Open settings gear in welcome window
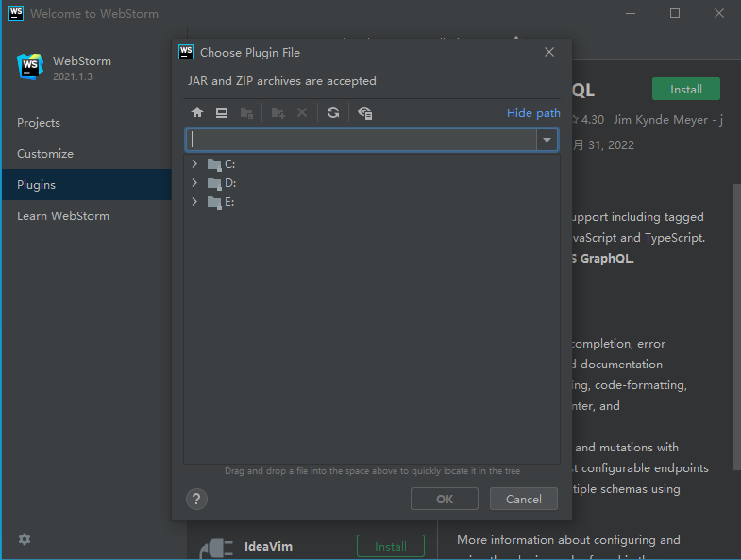 pos(25,539)
